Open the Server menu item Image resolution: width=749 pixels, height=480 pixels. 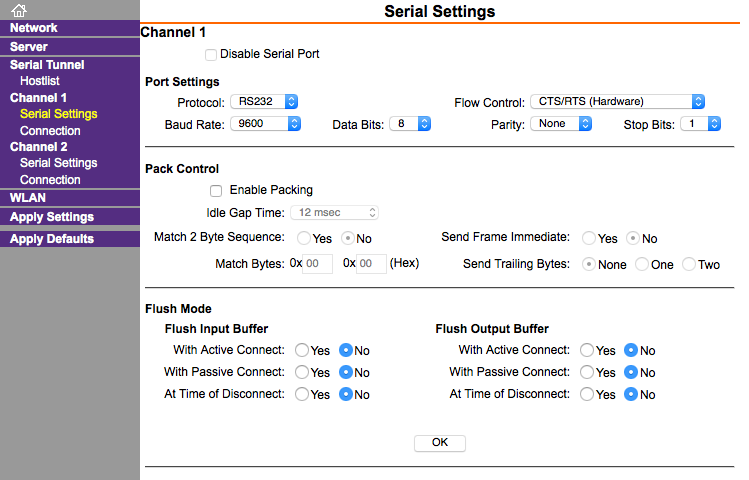(x=29, y=47)
